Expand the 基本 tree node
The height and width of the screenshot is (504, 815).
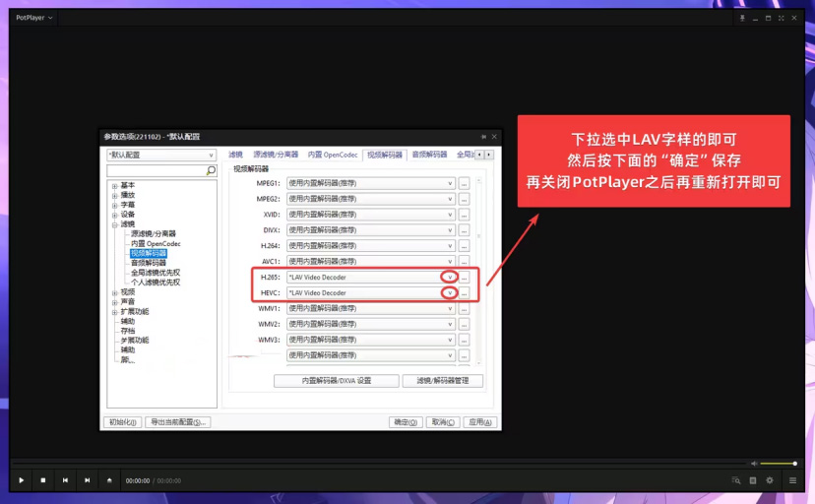(x=114, y=186)
